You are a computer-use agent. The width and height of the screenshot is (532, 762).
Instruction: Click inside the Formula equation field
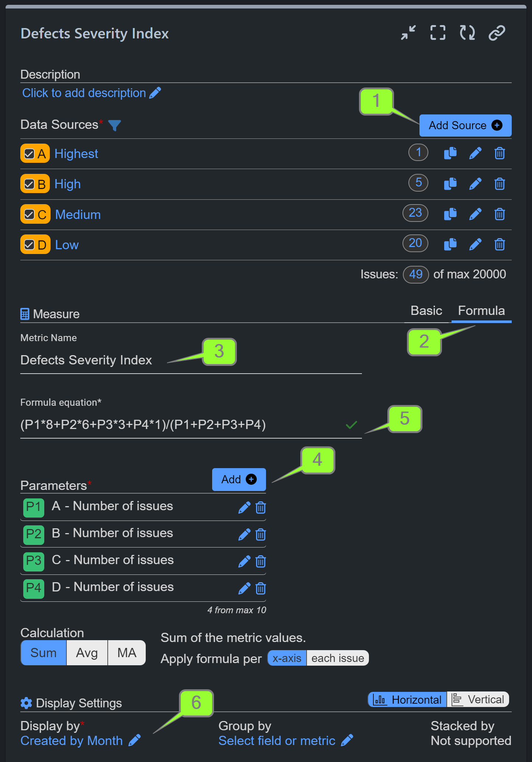pyautogui.click(x=148, y=425)
